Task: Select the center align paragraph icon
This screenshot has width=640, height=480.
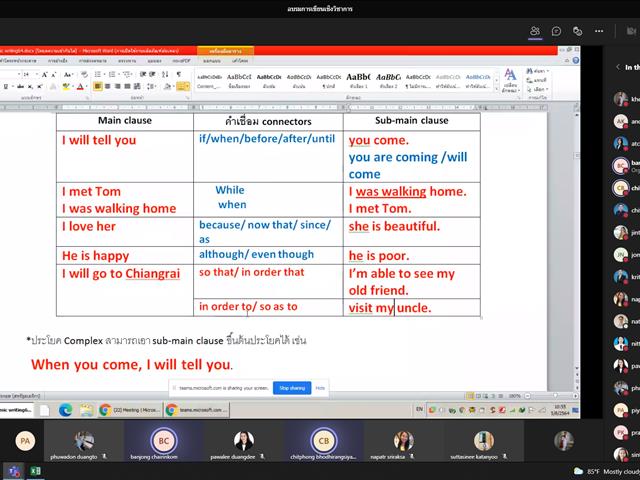Action: (108, 87)
